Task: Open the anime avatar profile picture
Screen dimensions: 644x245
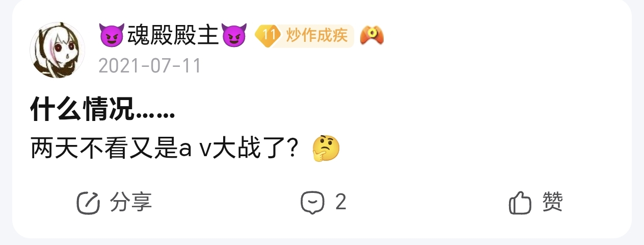Action: click(58, 51)
